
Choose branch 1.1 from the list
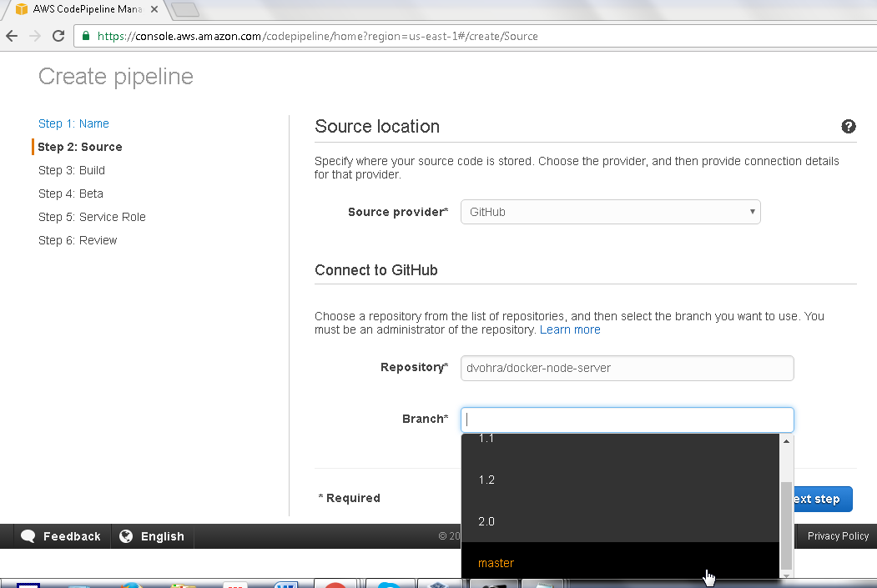point(620,439)
